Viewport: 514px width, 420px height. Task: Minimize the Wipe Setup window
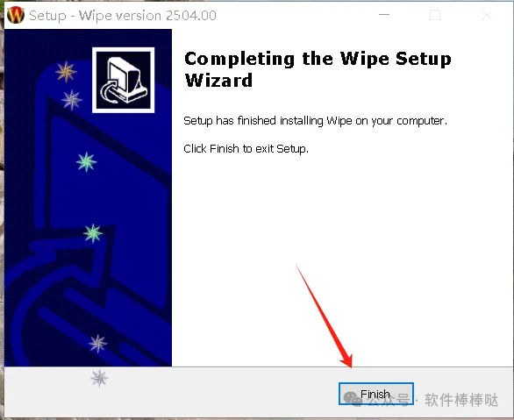tap(384, 15)
